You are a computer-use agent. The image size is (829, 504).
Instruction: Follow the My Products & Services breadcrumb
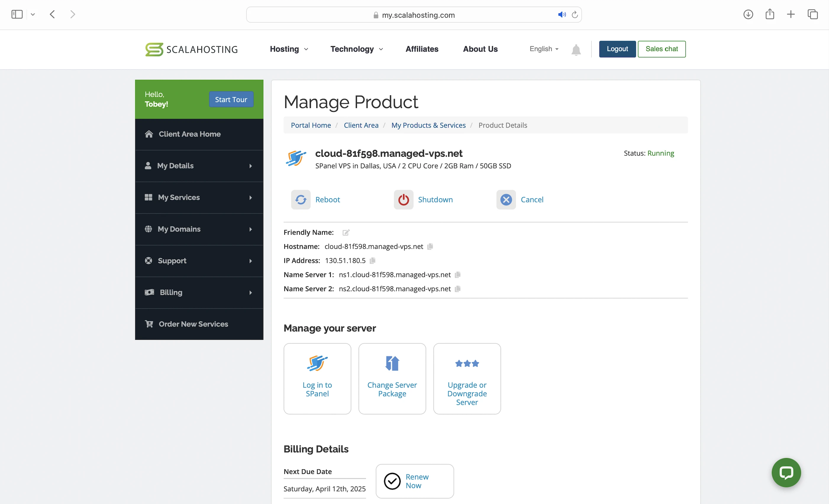pos(428,125)
